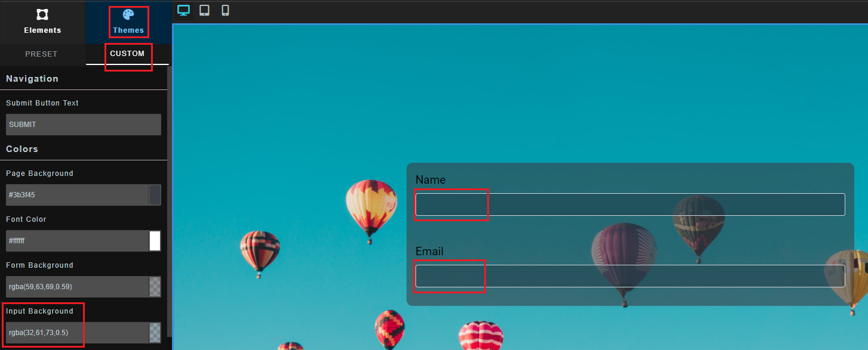Switch to the PRESET themes tab
The image size is (868, 350).
pos(41,54)
